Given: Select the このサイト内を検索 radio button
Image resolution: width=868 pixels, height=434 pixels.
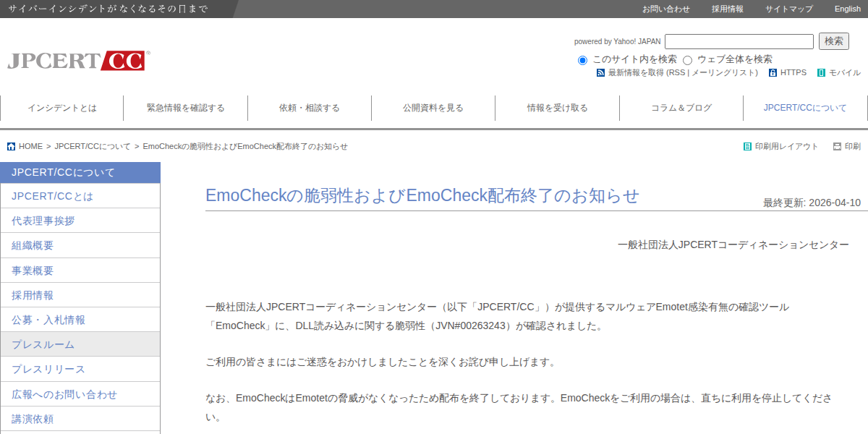Looking at the screenshot, I should tap(582, 59).
